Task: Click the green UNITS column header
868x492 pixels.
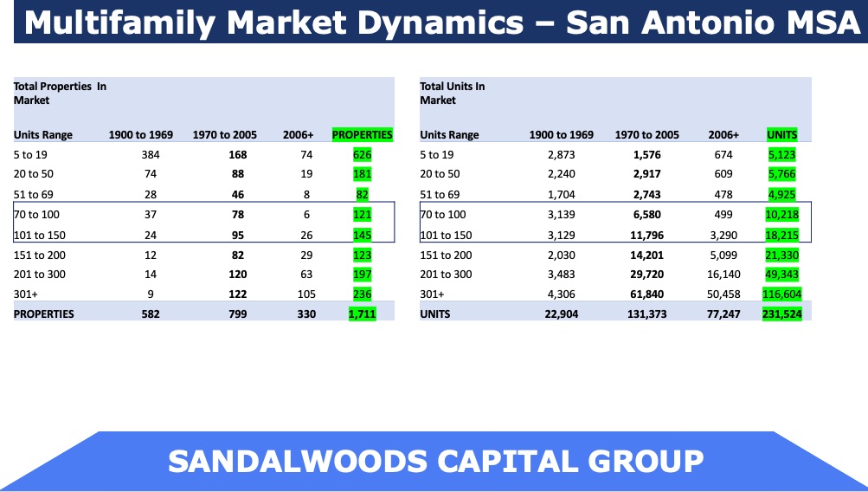Action: (781, 134)
